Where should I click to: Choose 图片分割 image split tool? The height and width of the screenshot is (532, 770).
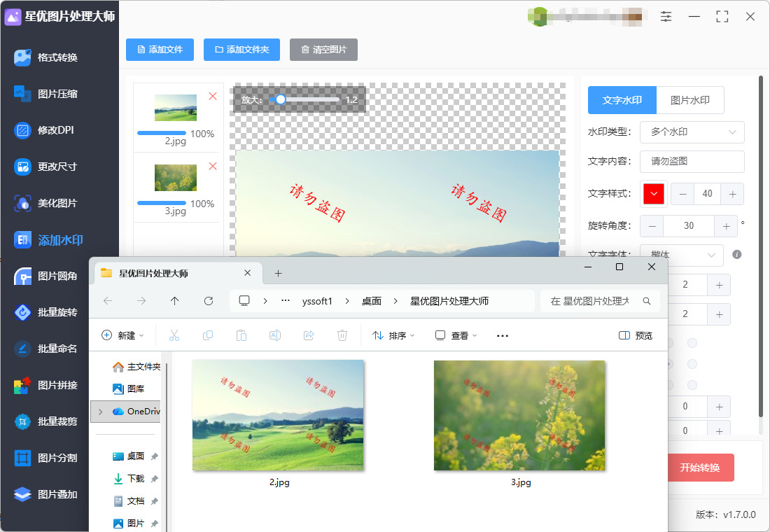tap(46, 458)
